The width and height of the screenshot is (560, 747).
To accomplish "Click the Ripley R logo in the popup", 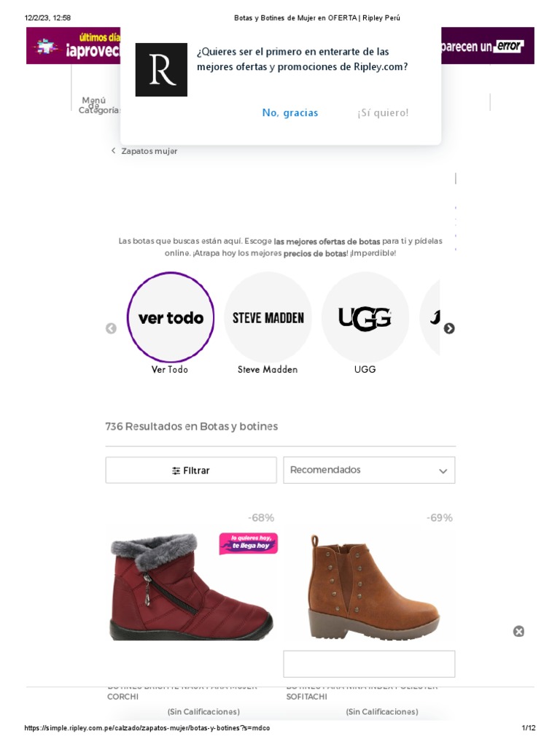I will pos(161,69).
